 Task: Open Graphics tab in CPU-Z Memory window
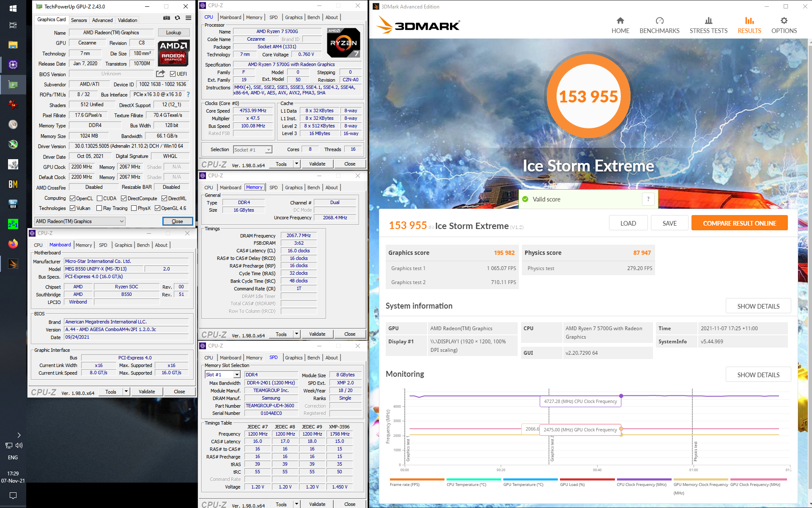(294, 188)
